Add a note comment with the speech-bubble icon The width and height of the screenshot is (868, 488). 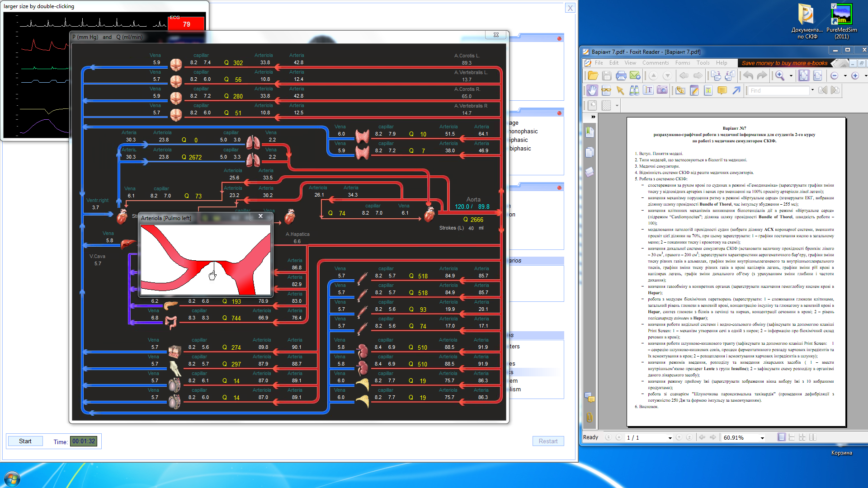coord(722,90)
